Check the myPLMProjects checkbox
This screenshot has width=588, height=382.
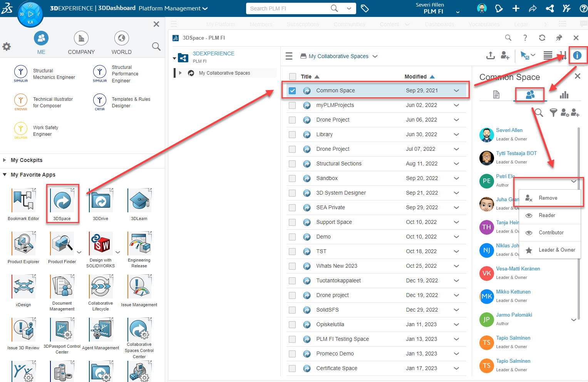[x=293, y=105]
